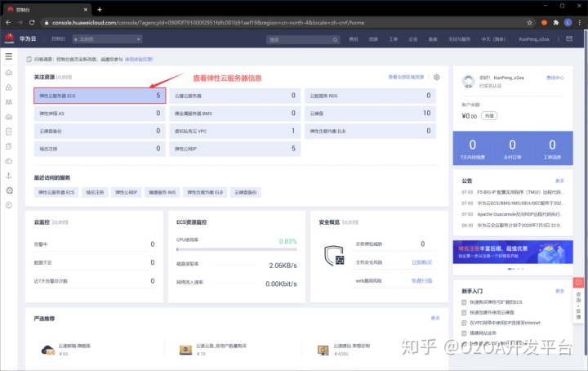Click the CPU usage progress bar
Image resolution: width=588 pixels, height=371 pixels.
237,249
